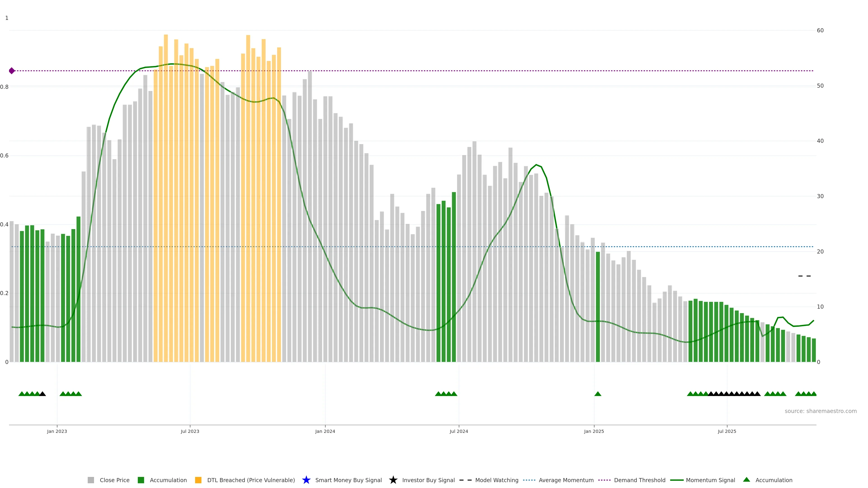Click the purple diamond on the threshold line

pos(12,71)
